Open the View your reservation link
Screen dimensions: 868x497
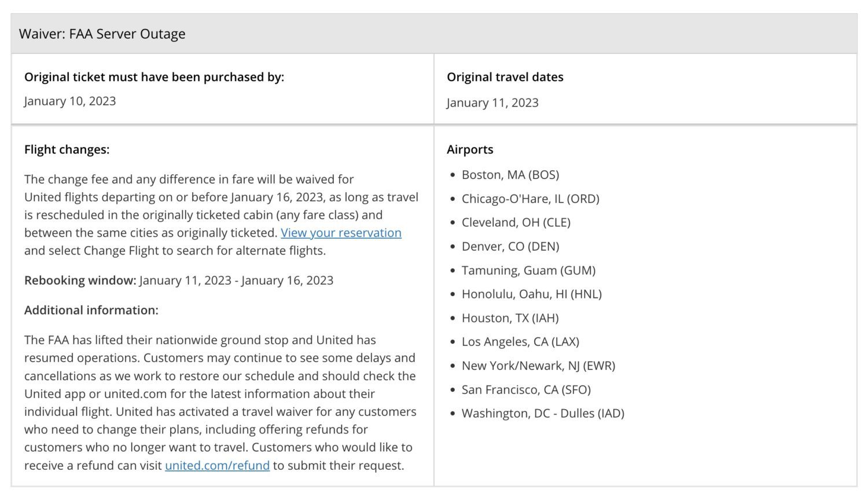point(341,233)
